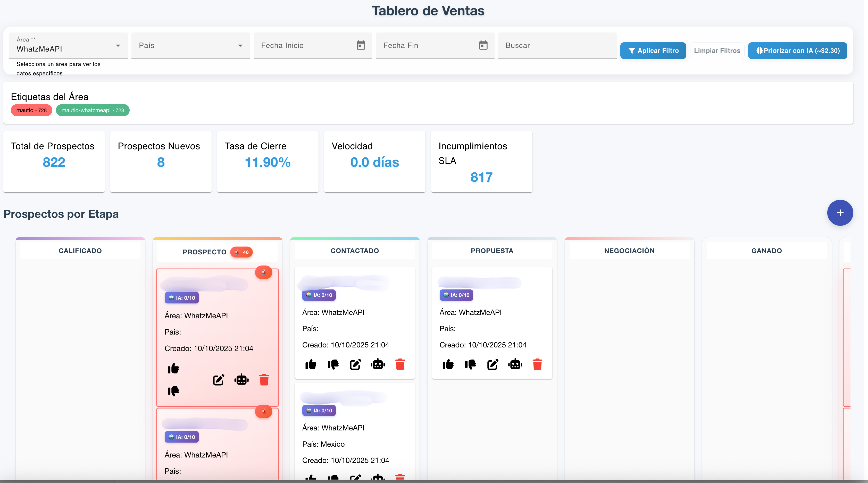Click Priorizar con IA (~$2.30)
Viewport: 868px width, 483px height.
click(798, 51)
